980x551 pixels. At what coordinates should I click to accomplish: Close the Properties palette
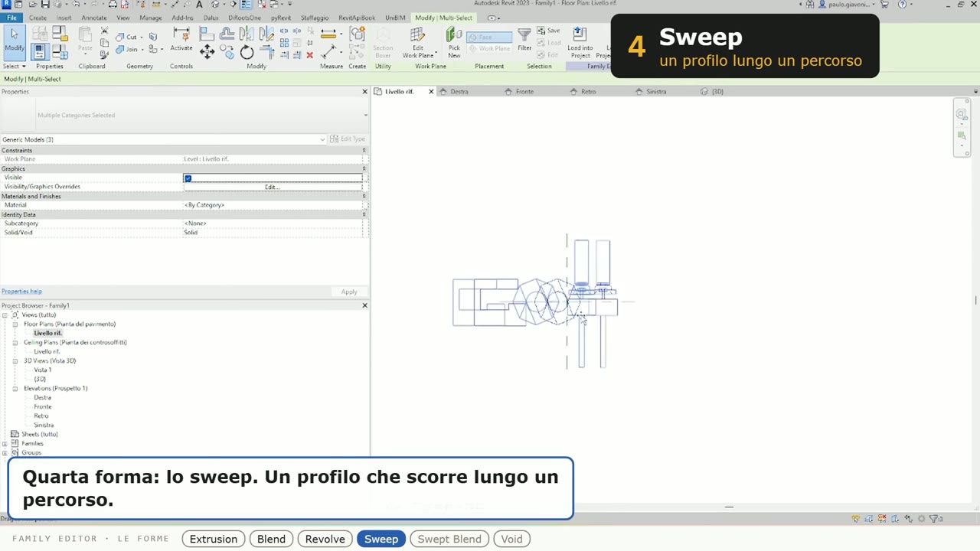(364, 92)
